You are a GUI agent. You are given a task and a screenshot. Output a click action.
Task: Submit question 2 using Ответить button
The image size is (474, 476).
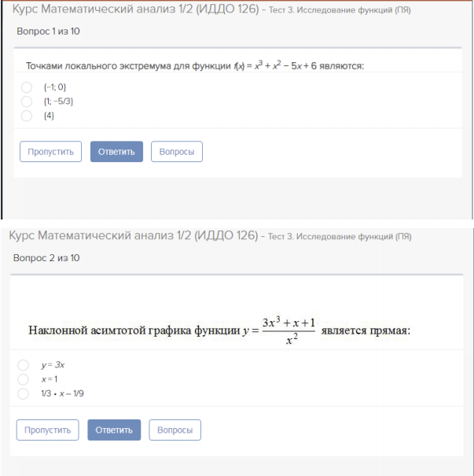pyautogui.click(x=114, y=430)
